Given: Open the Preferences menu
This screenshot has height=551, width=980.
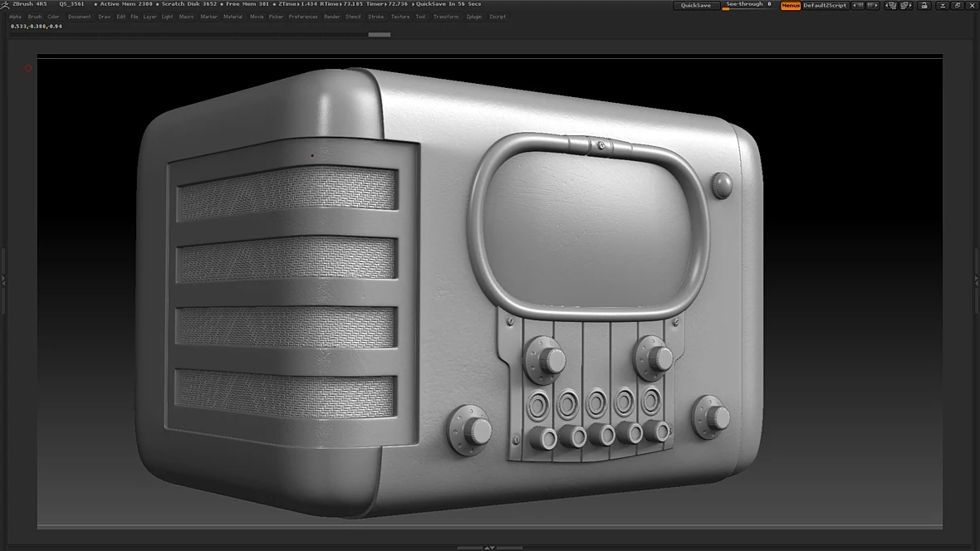Looking at the screenshot, I should tap(303, 17).
